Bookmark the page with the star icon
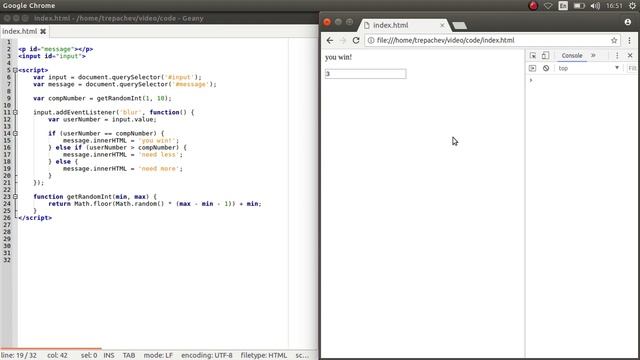 [x=614, y=40]
